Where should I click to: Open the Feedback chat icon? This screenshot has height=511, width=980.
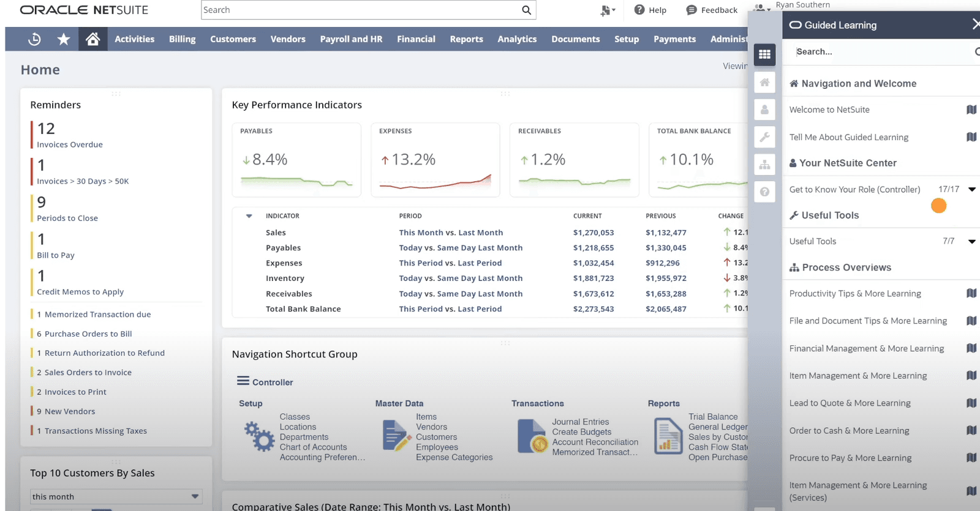[x=692, y=10]
